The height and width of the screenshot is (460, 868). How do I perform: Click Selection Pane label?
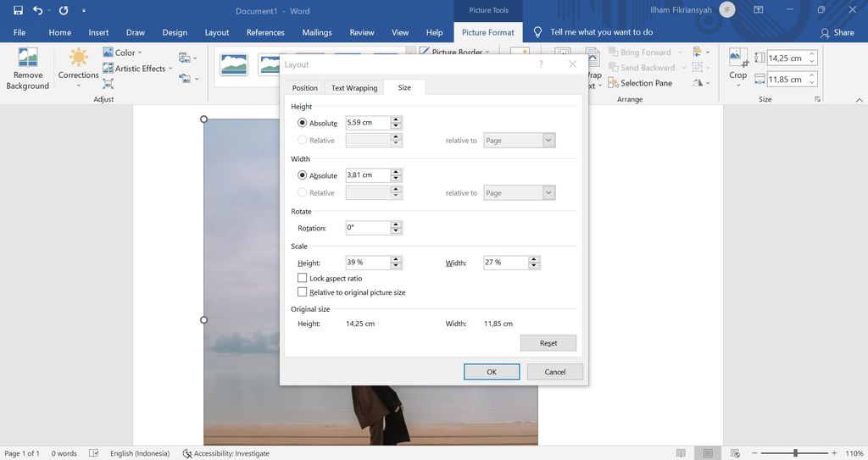pyautogui.click(x=646, y=83)
